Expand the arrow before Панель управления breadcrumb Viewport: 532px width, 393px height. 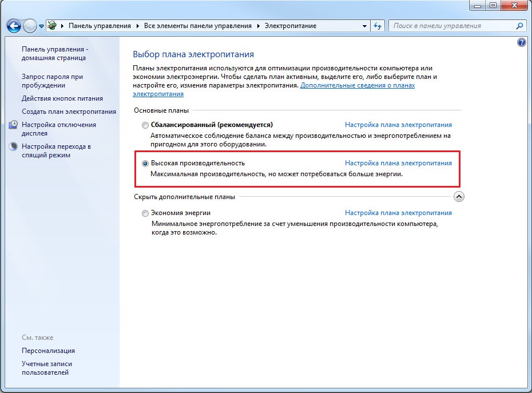click(62, 26)
